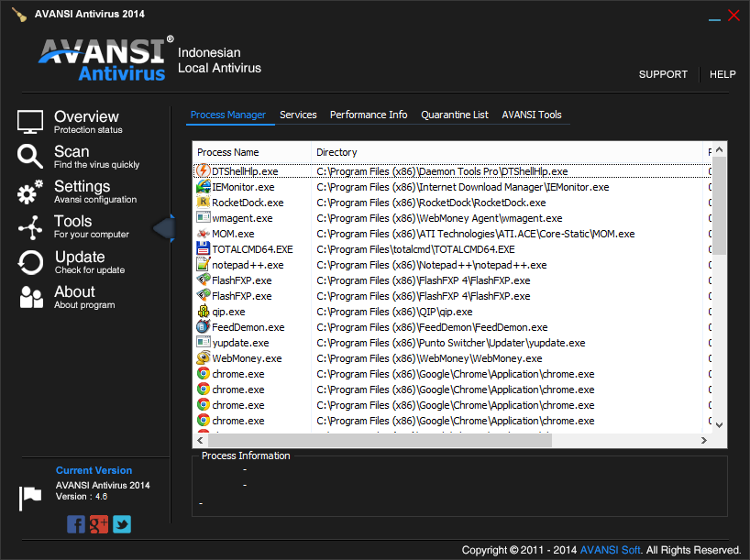The image size is (750, 560).
Task: Open Settings via the gear icon
Action: pos(29,192)
